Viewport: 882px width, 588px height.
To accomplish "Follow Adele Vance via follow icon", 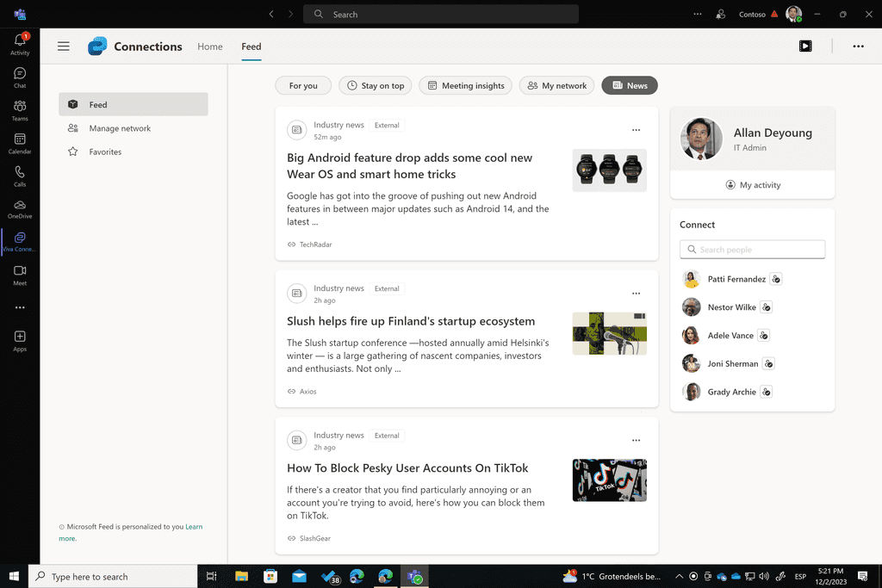I will click(x=763, y=335).
